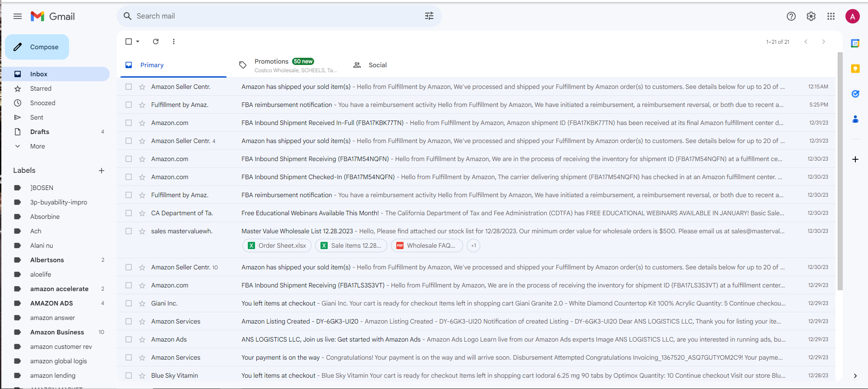Check the sales mastervaluewh. email
Image resolution: width=868 pixels, height=389 pixels.
129,231
